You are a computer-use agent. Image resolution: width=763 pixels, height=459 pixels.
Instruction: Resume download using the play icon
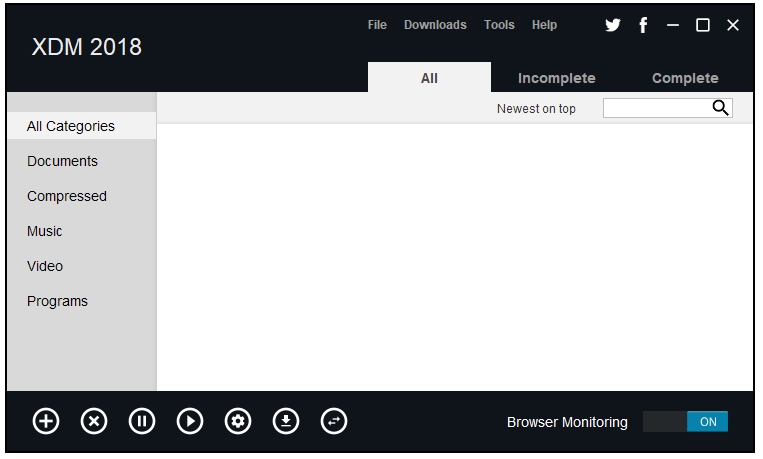point(190,421)
